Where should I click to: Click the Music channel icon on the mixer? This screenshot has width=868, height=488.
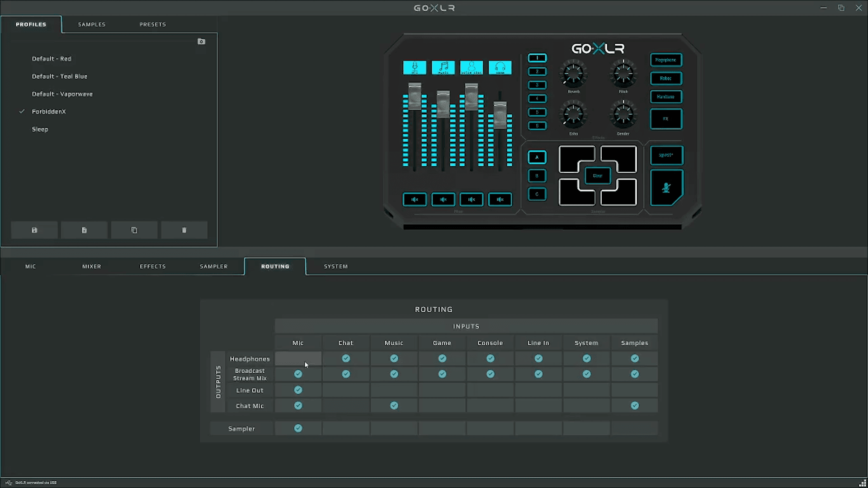point(443,68)
